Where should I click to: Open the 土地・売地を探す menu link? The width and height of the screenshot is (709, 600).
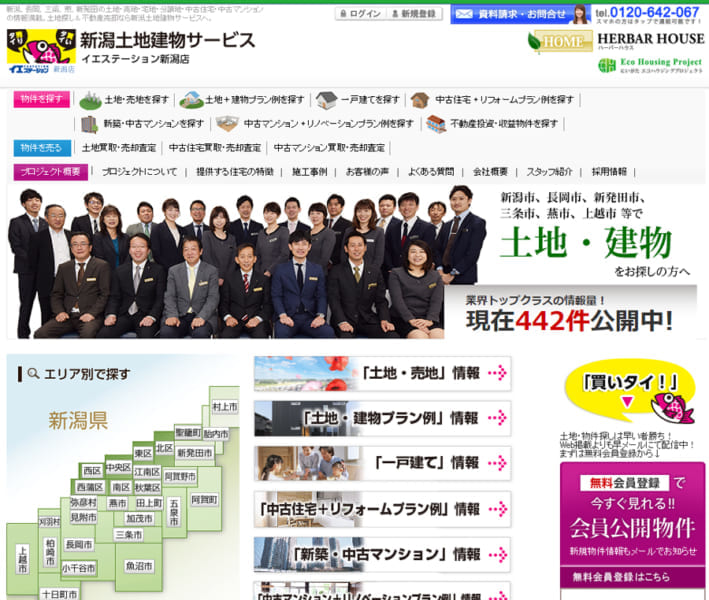coord(136,99)
